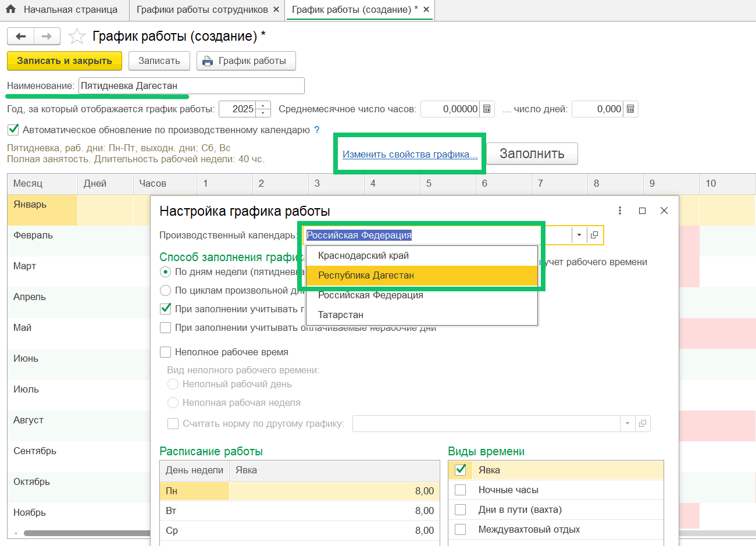Collapse the Производственный календарь dropdown arrow
This screenshot has width=756, height=546.
(x=579, y=235)
